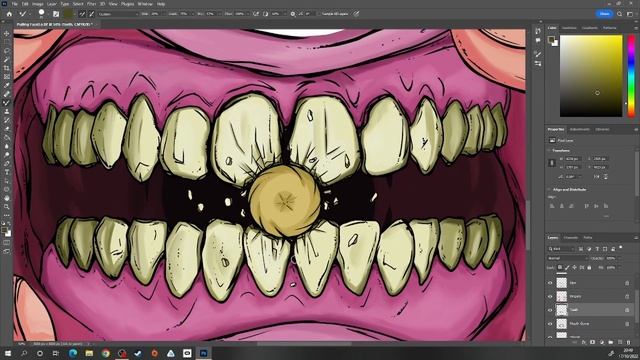The image size is (640, 360).
Task: Collapse the Align and Distribute section
Action: click(549, 189)
